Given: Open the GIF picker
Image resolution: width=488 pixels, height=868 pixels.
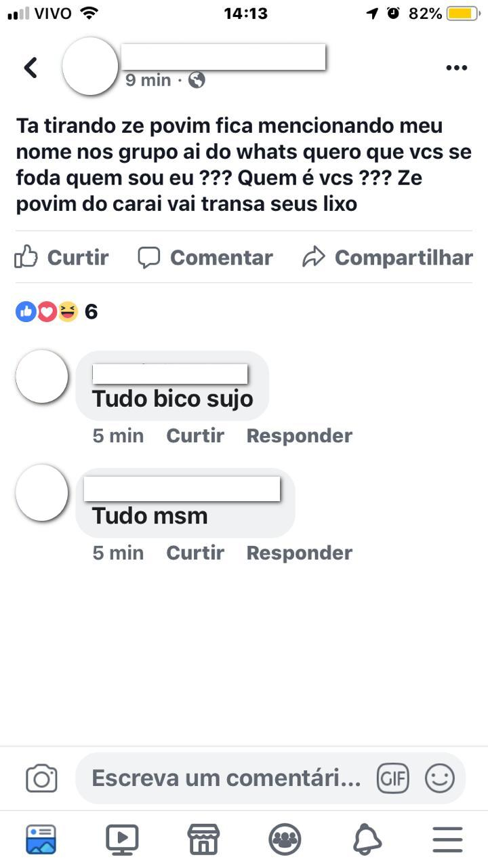Looking at the screenshot, I should tap(393, 778).
